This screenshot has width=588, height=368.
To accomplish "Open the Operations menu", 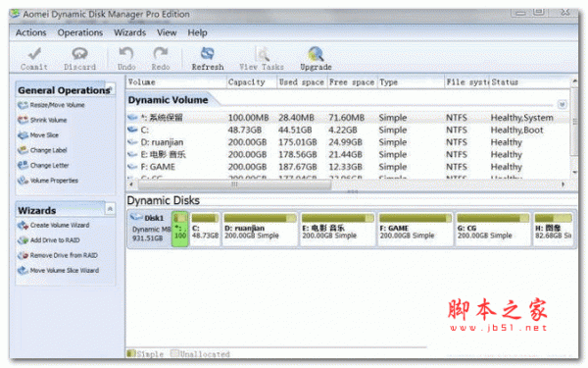I will pos(80,32).
